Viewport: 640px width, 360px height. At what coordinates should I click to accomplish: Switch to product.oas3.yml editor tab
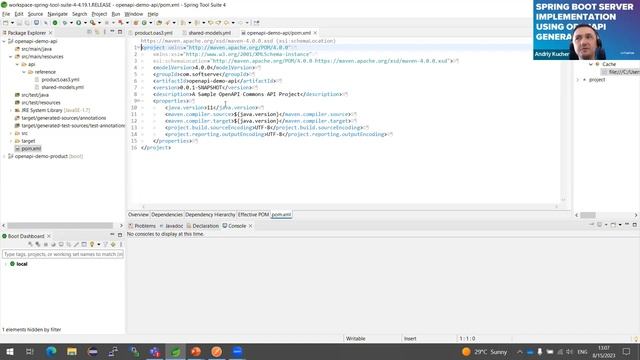pyautogui.click(x=153, y=33)
